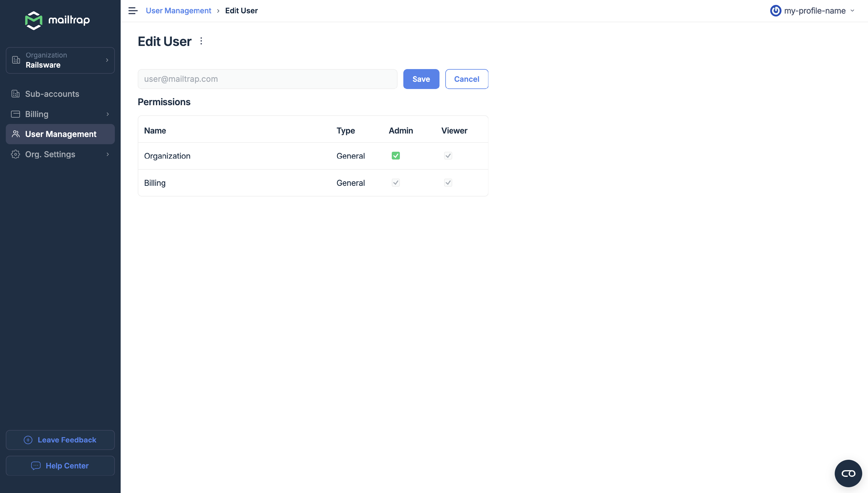Uncheck Organization Admin permission checkbox
This screenshot has width=868, height=493.
coord(396,156)
